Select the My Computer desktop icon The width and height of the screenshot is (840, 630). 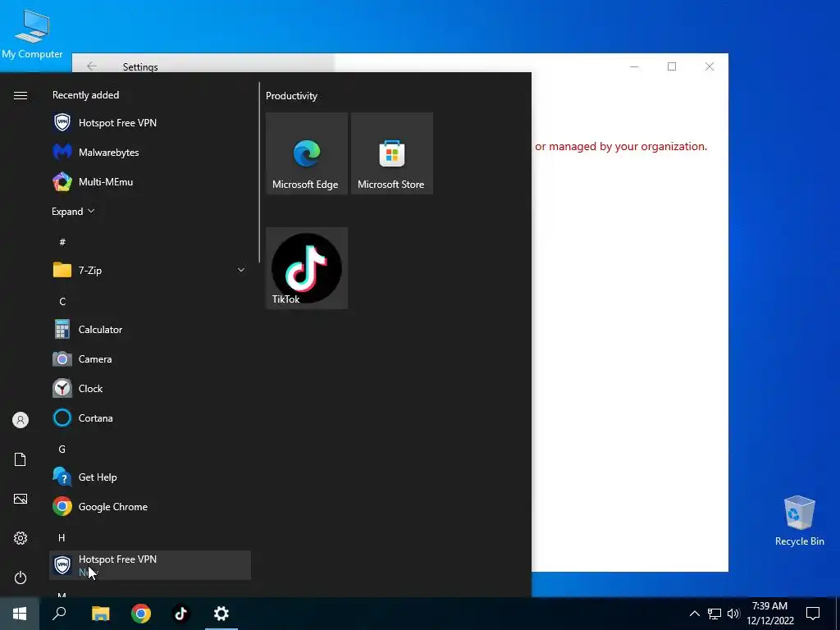point(32,34)
